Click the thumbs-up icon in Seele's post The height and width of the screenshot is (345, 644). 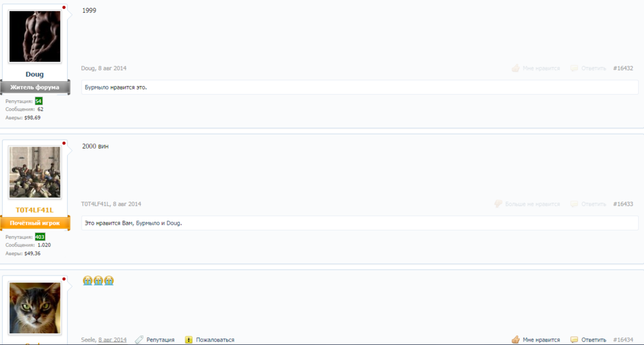(515, 339)
